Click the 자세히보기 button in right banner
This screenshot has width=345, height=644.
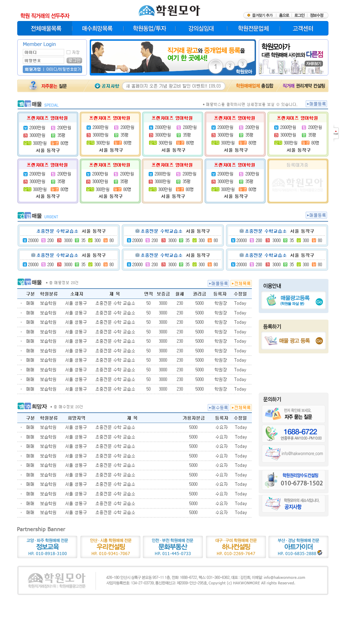point(313,64)
